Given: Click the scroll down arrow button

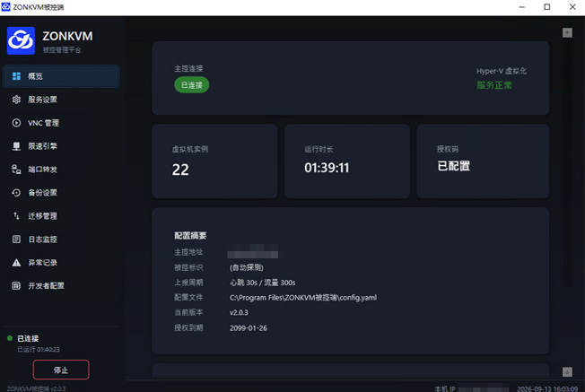Looking at the screenshot, I should tap(567, 371).
